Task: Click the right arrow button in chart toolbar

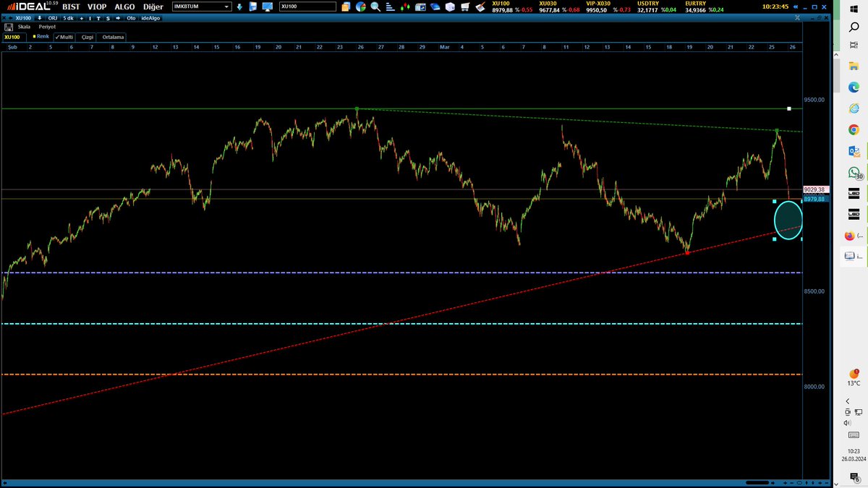Action: (118, 18)
